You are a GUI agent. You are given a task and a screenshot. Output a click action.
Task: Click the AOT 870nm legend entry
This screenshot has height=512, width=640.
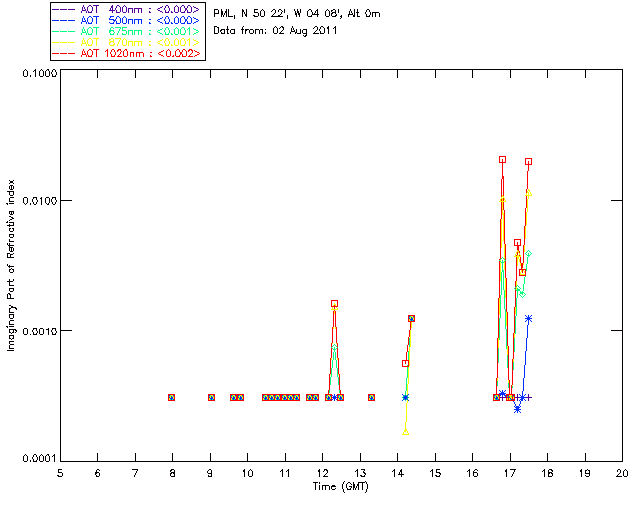127,42
